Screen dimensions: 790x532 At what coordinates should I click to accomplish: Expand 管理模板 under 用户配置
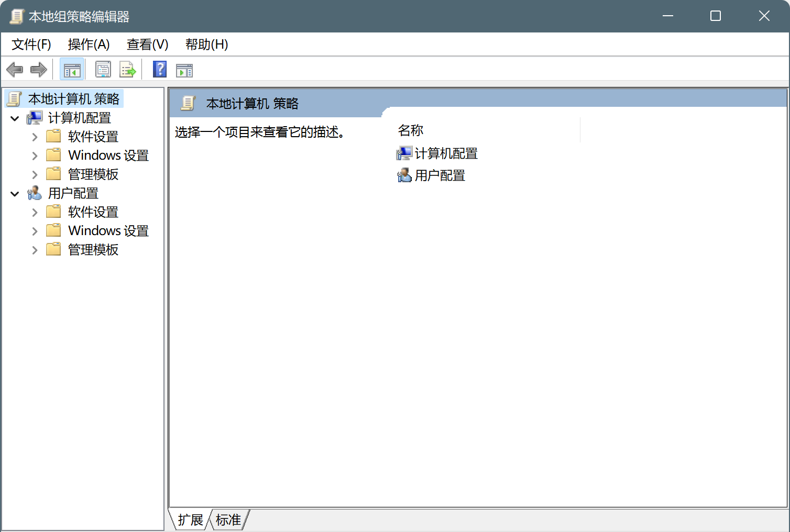(35, 250)
